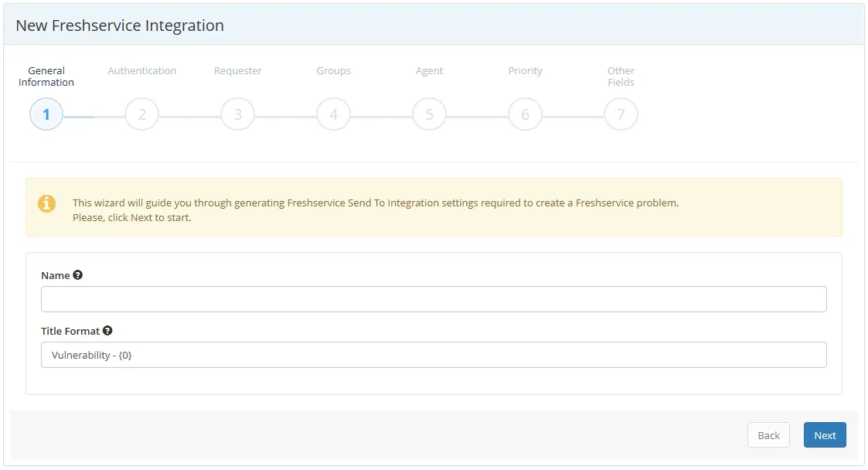The image size is (868, 470).
Task: Select step 1 circle General Information
Action: coord(46,114)
